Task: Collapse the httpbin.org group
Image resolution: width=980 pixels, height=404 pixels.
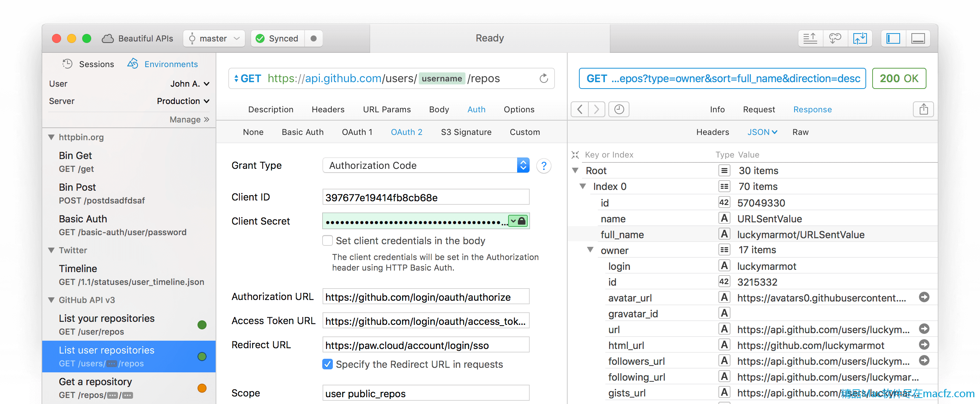Action: 51,137
